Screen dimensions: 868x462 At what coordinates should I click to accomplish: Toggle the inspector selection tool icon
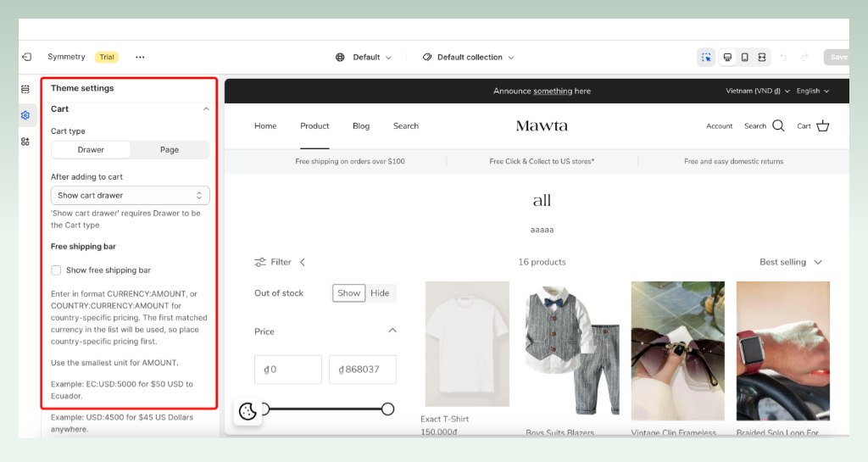(x=706, y=57)
